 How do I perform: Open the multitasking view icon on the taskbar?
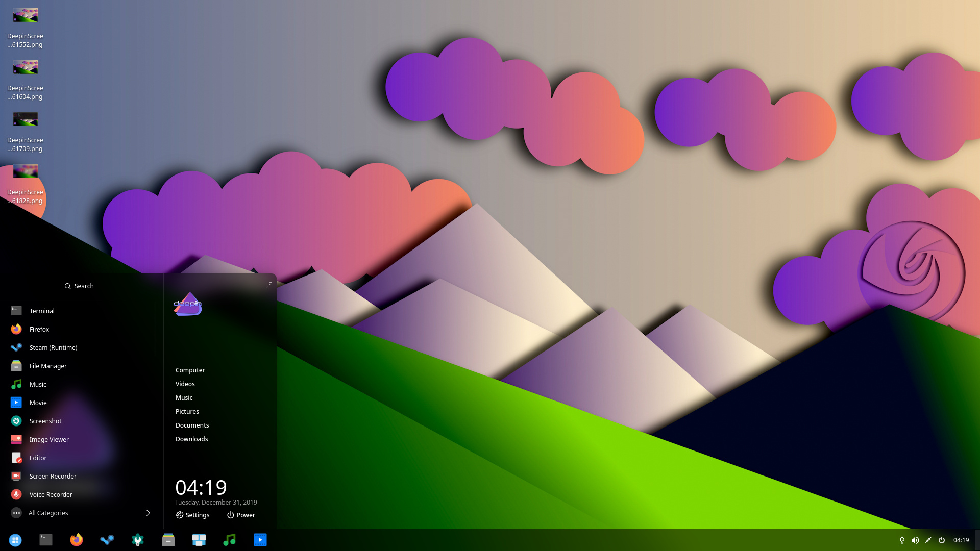(x=199, y=540)
